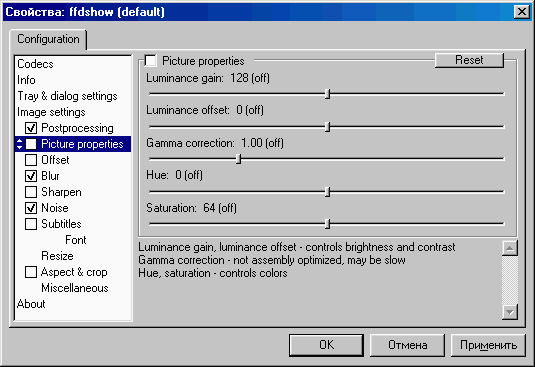Open the Font settings page
Viewport: 535px width, 367px height.
point(76,240)
